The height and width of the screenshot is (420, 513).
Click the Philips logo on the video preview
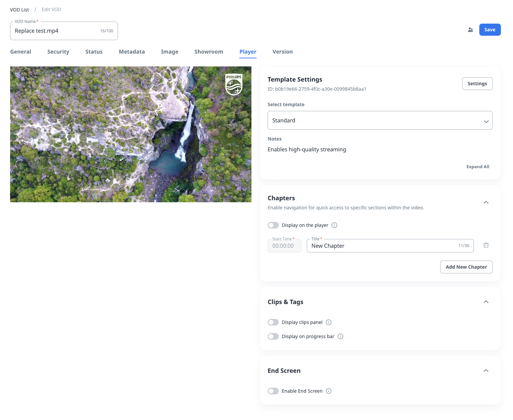(234, 84)
